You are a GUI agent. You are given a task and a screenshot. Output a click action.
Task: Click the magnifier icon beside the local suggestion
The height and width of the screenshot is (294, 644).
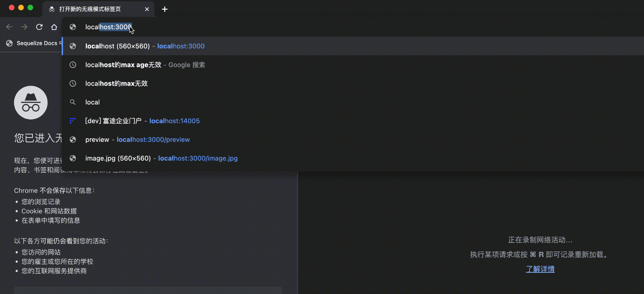(73, 102)
